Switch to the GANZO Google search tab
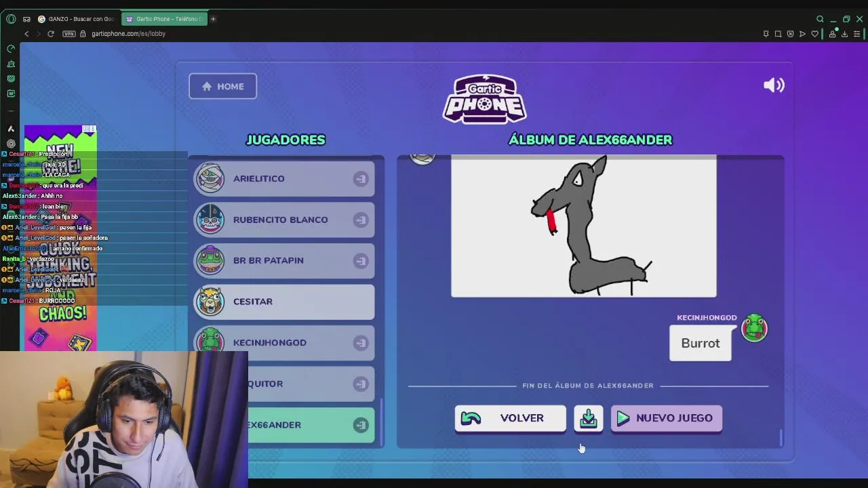 click(x=76, y=19)
